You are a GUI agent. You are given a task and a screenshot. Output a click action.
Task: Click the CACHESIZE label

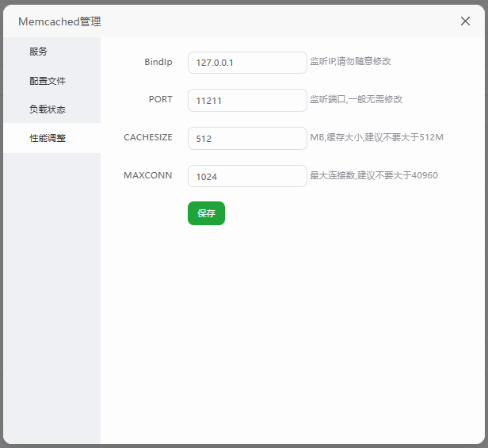pos(148,137)
